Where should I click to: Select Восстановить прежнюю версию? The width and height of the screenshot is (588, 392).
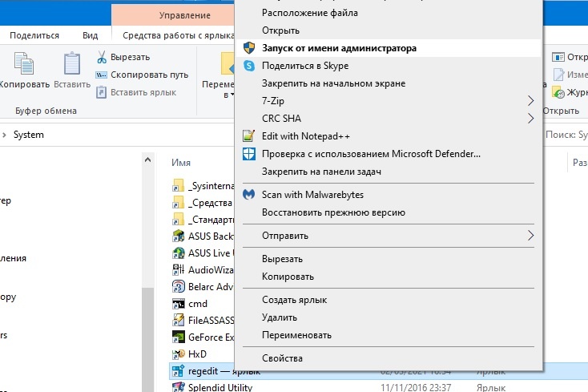point(389,212)
